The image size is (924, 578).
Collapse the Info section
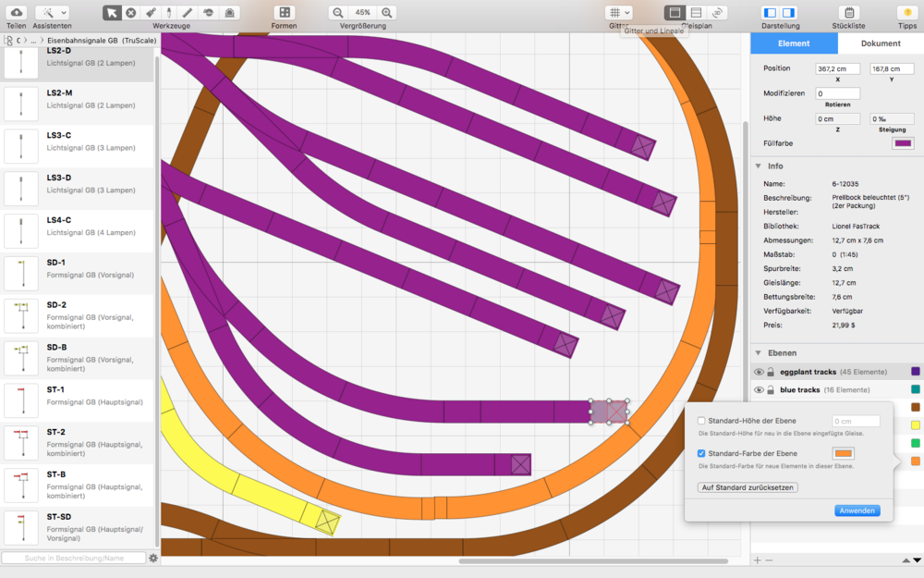coord(759,166)
